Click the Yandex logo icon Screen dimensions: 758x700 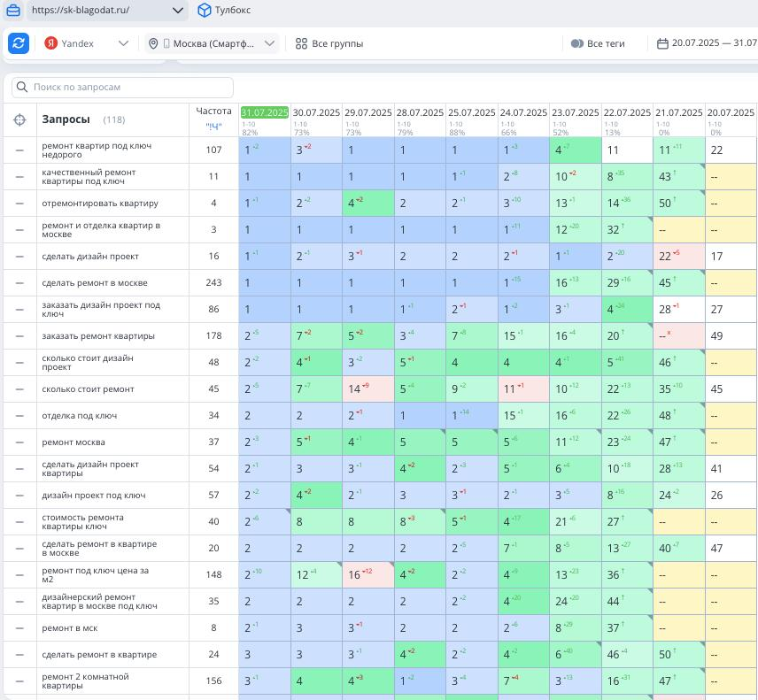(x=51, y=43)
